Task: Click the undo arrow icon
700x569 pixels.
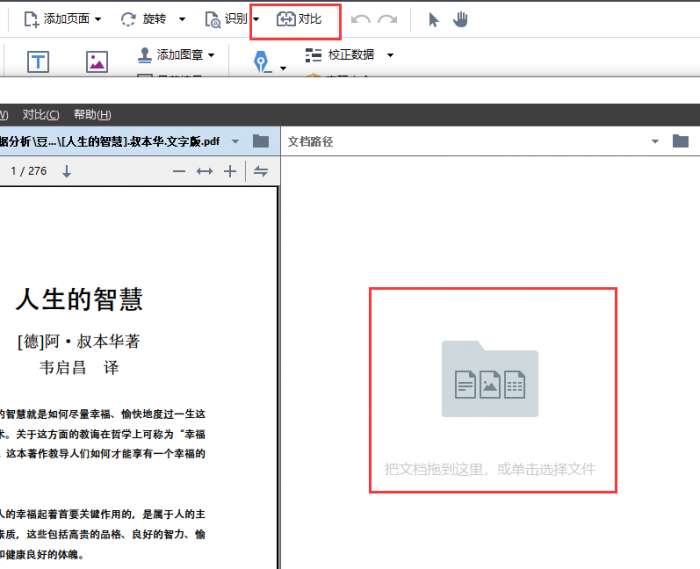Action: 360,19
